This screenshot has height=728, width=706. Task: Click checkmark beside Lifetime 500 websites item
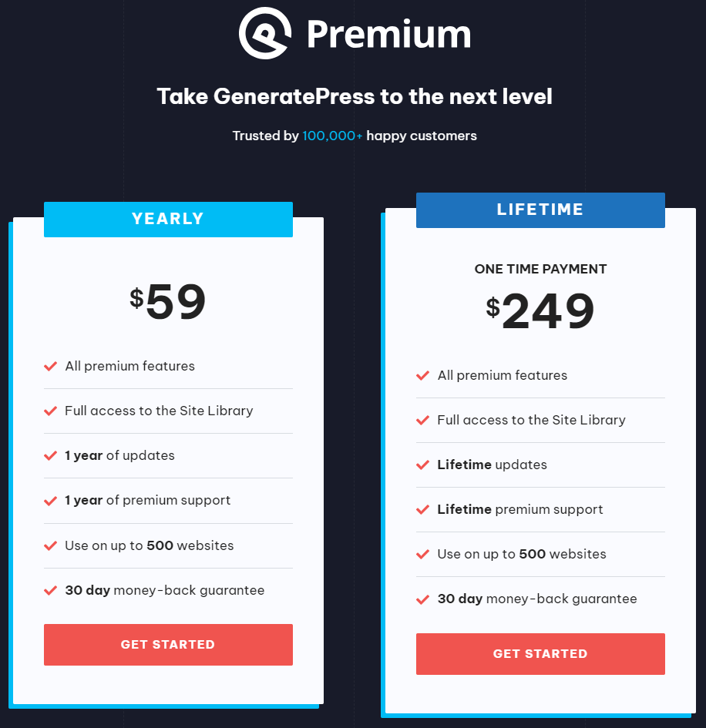click(x=423, y=555)
